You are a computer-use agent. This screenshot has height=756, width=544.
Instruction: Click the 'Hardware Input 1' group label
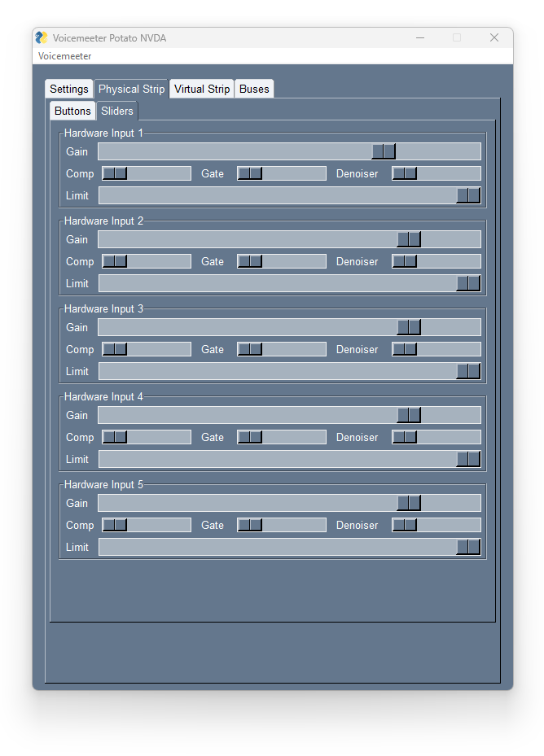[x=103, y=133]
